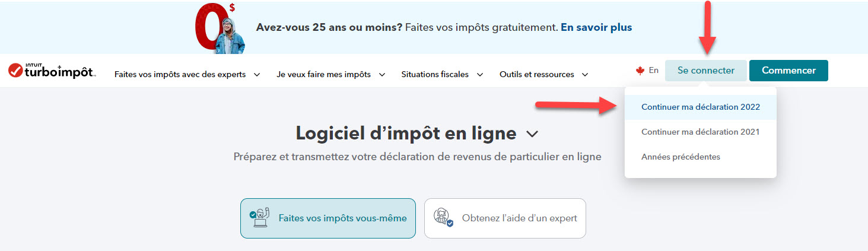Click the TurboImpôt checkmark logo
This screenshot has height=251, width=868.
point(15,71)
